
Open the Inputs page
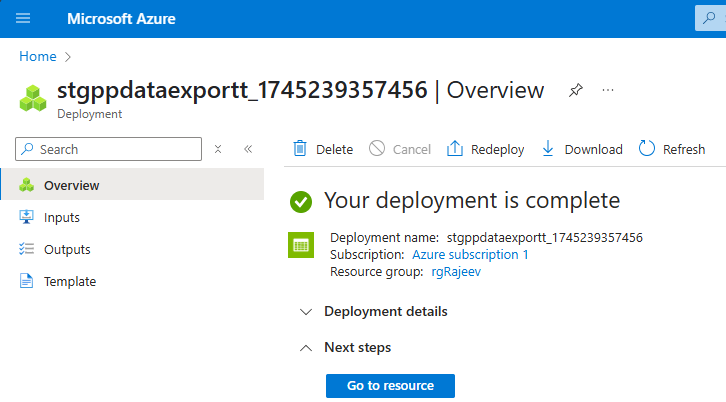point(61,217)
